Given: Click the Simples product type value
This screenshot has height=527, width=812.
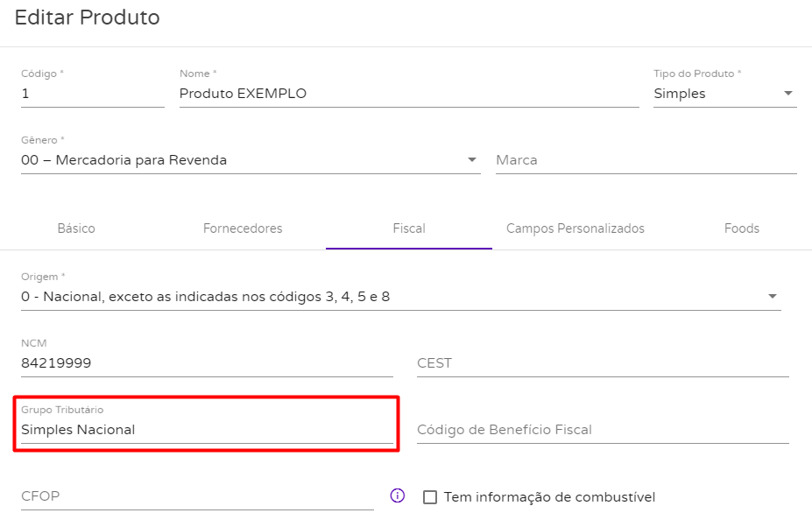Looking at the screenshot, I should pyautogui.click(x=680, y=94).
